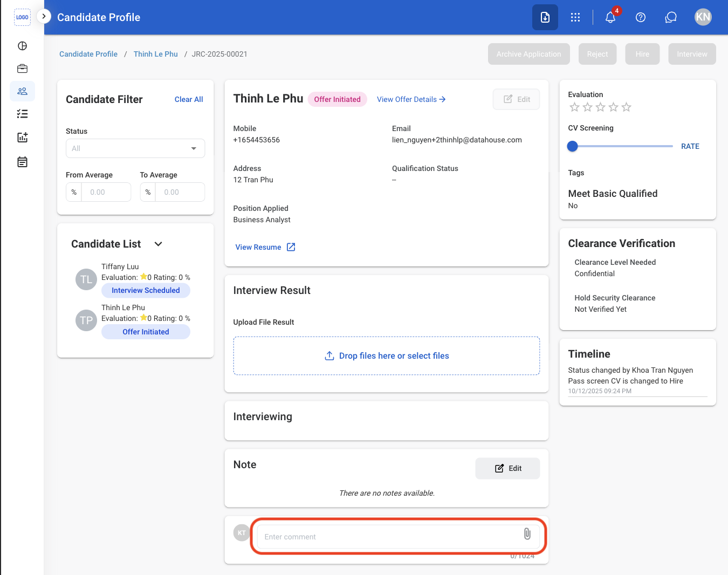
Task: Open the dashboard pie chart sidebar icon
Action: point(22,46)
